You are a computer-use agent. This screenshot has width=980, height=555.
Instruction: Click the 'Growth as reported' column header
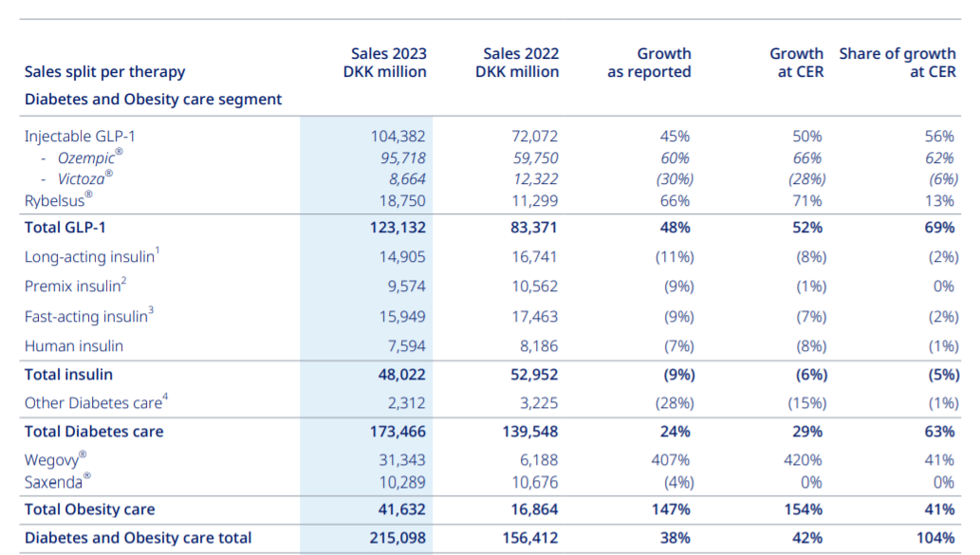click(650, 63)
